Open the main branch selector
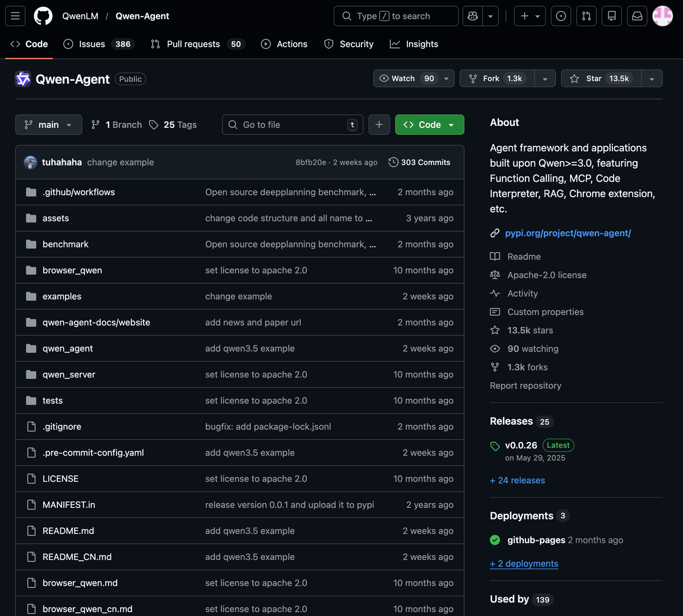 pyautogui.click(x=48, y=125)
